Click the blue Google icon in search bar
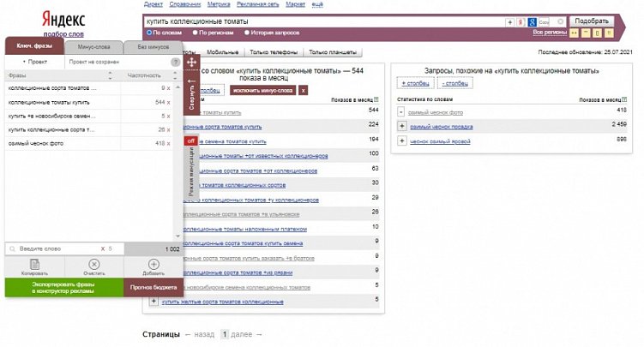The width and height of the screenshot is (644, 347). [532, 22]
